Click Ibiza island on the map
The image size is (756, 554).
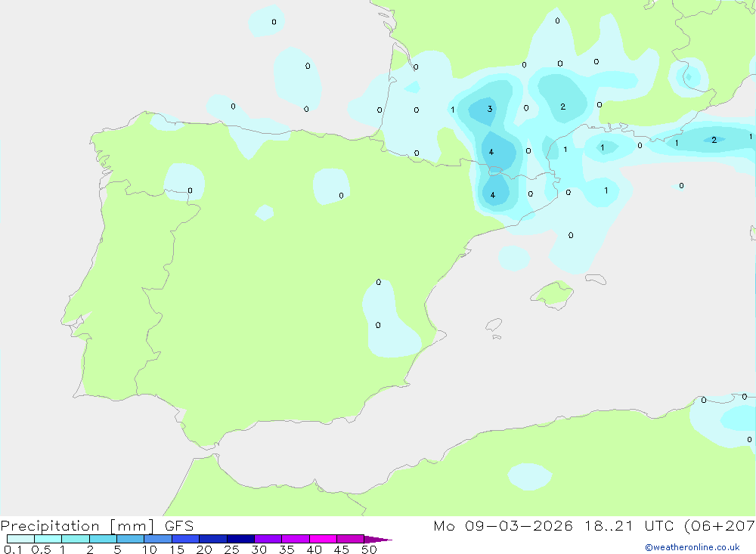(x=494, y=325)
